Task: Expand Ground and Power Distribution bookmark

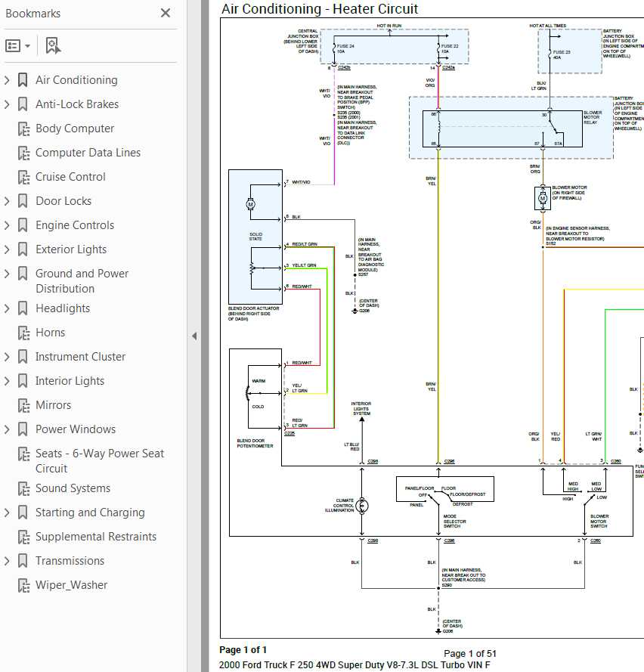Action: tap(7, 274)
